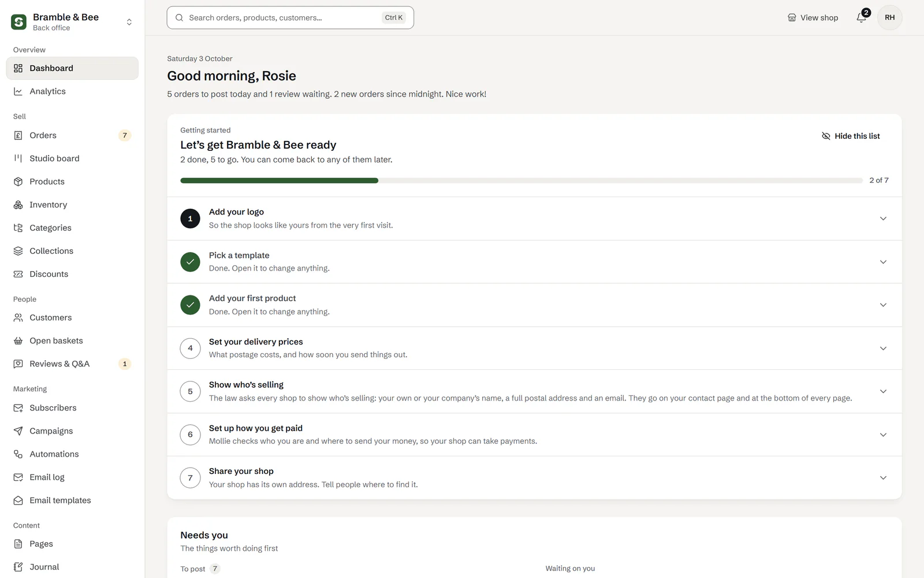Image resolution: width=924 pixels, height=578 pixels.
Task: Click the Analytics chart icon
Action: click(x=18, y=91)
